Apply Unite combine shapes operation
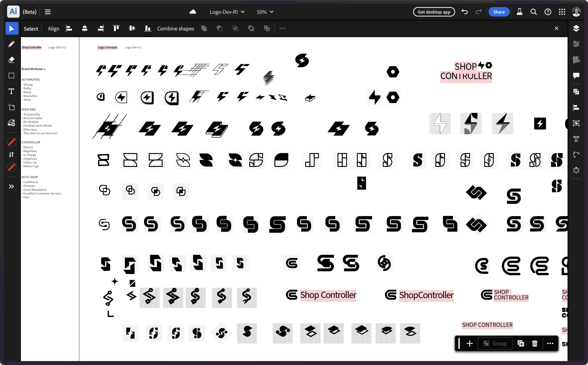 point(204,29)
